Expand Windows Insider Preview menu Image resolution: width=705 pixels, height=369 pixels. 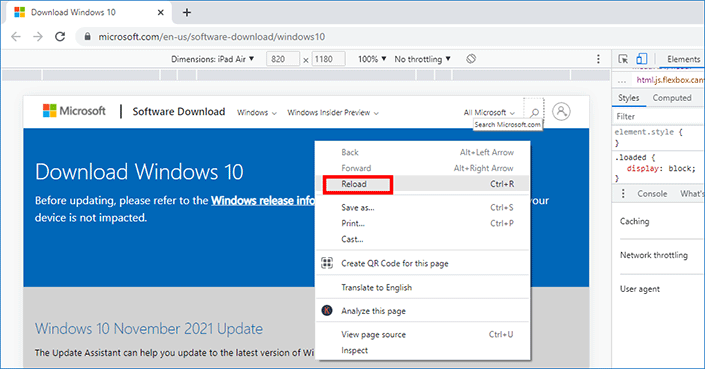[333, 112]
